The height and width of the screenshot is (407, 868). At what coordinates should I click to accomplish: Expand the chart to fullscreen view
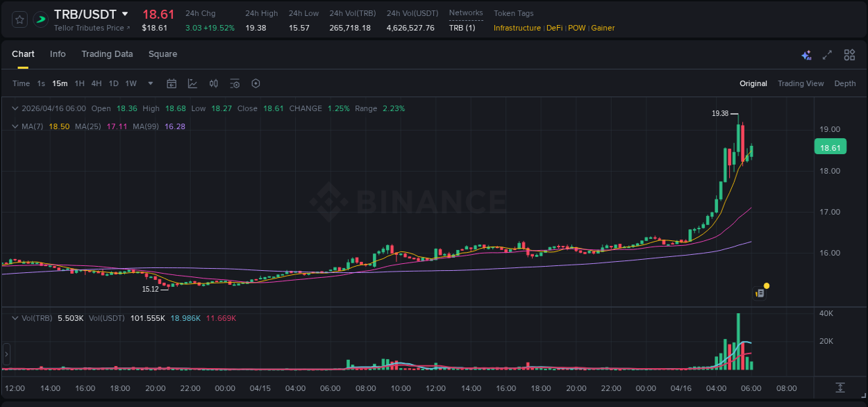point(827,55)
